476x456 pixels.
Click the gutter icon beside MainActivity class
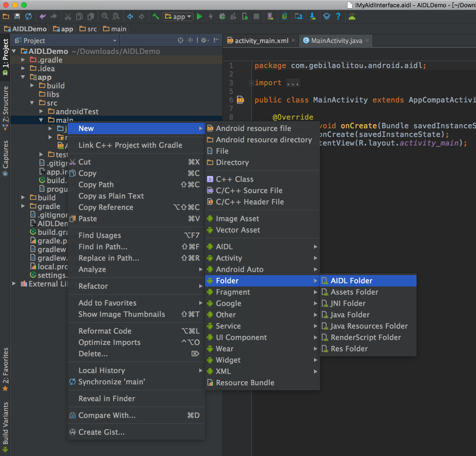(x=240, y=99)
